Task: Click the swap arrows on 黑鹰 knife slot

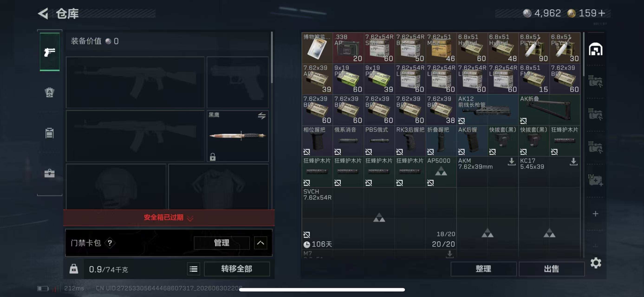Action: click(x=262, y=116)
